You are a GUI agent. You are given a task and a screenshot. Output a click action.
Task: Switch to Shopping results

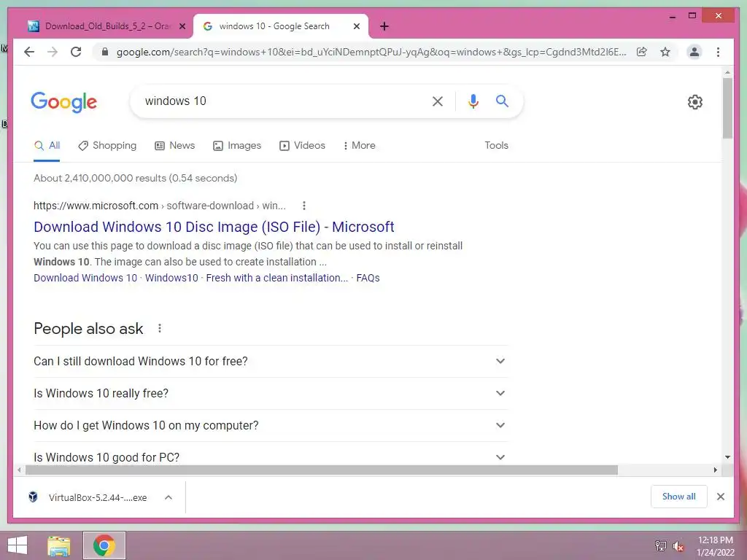[107, 146]
